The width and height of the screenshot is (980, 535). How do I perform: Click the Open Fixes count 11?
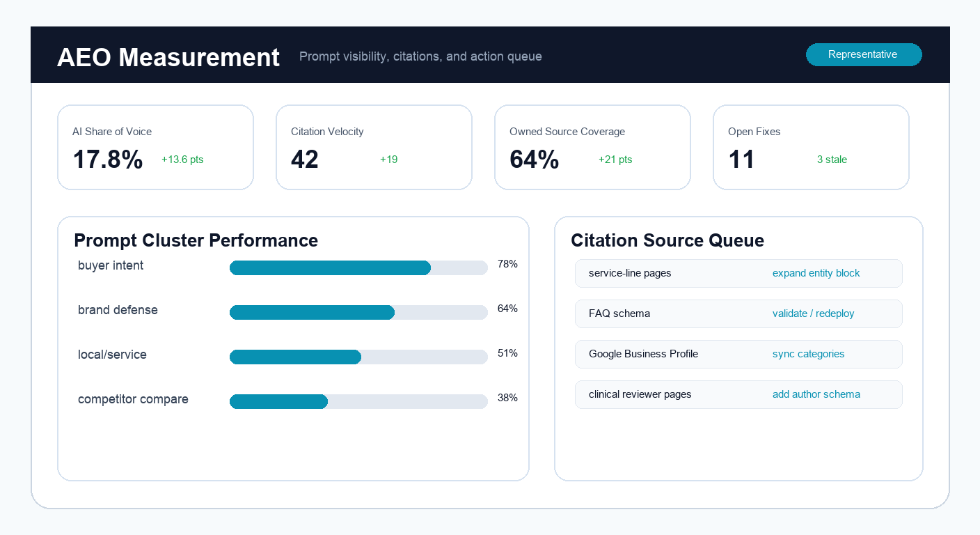click(x=741, y=160)
